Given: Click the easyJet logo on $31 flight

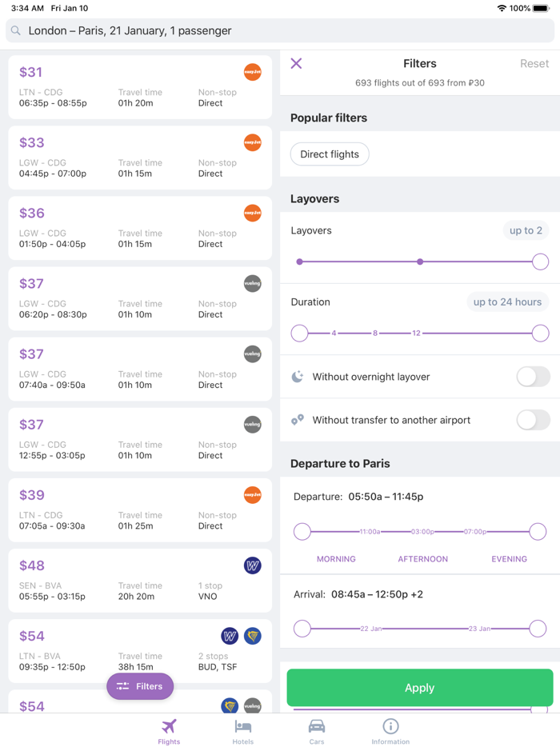Looking at the screenshot, I should point(252,72).
